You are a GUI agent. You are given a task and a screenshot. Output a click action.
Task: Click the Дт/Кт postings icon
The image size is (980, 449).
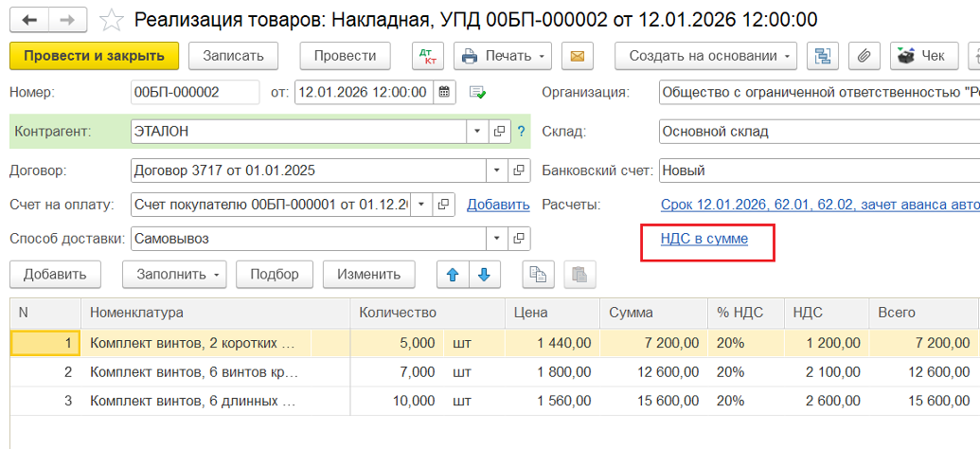pos(428,56)
